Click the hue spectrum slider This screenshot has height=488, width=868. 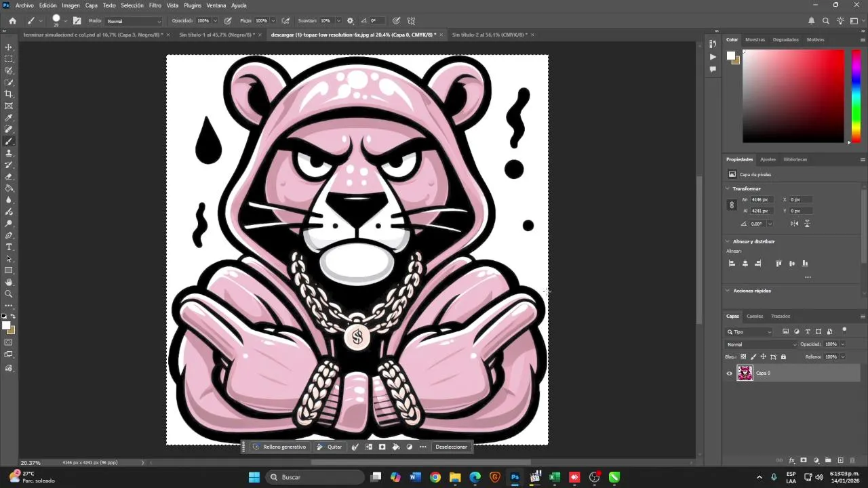(x=856, y=96)
